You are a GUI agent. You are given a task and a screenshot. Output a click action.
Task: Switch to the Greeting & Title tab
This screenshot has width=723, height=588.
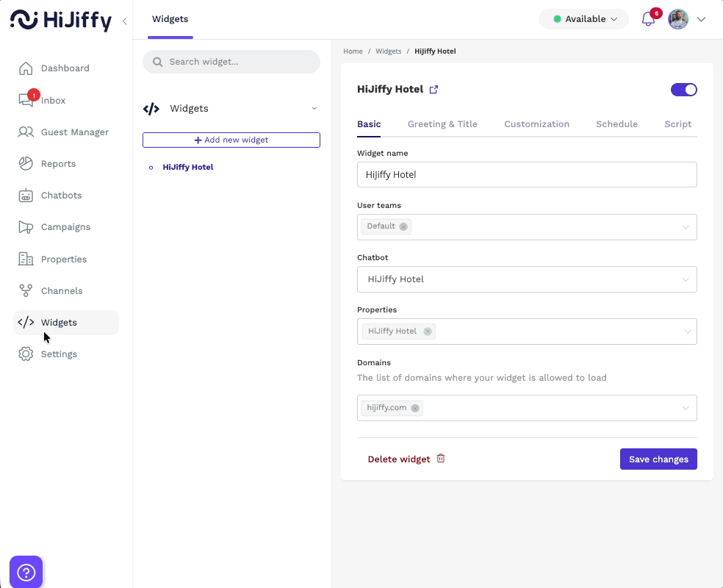(442, 124)
